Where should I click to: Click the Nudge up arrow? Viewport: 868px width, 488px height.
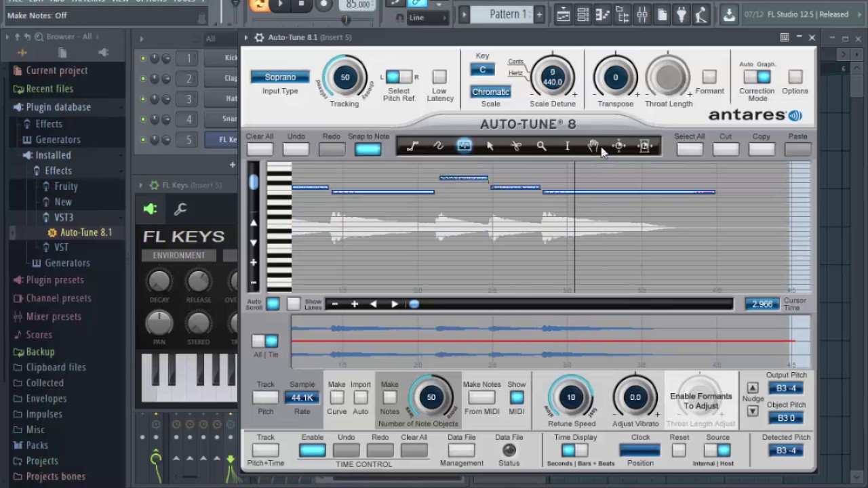point(753,388)
